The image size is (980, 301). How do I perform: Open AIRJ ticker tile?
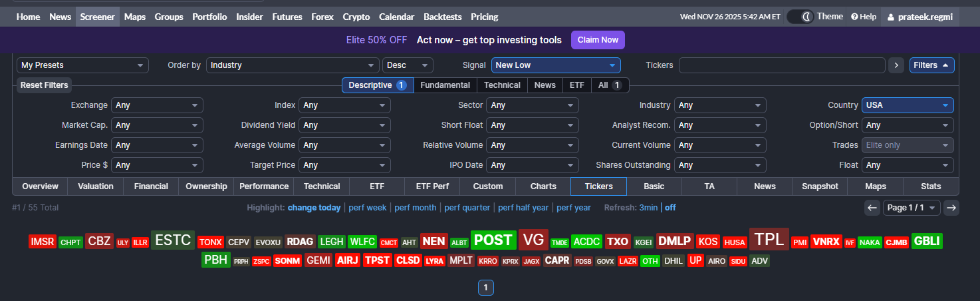coord(348,260)
